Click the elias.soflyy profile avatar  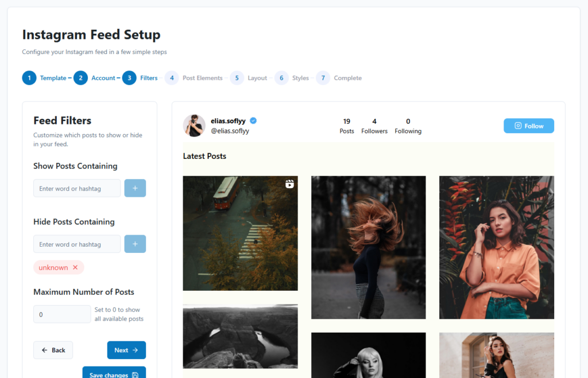click(x=194, y=125)
